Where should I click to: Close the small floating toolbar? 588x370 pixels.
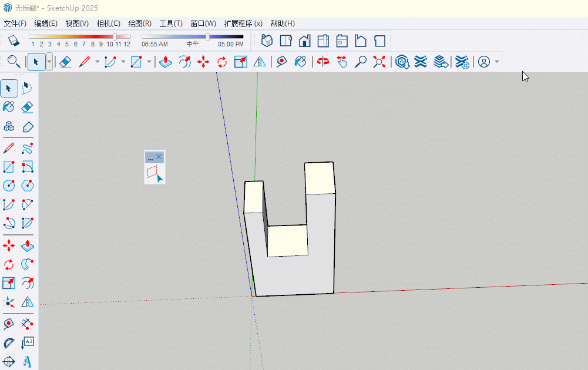pos(159,157)
